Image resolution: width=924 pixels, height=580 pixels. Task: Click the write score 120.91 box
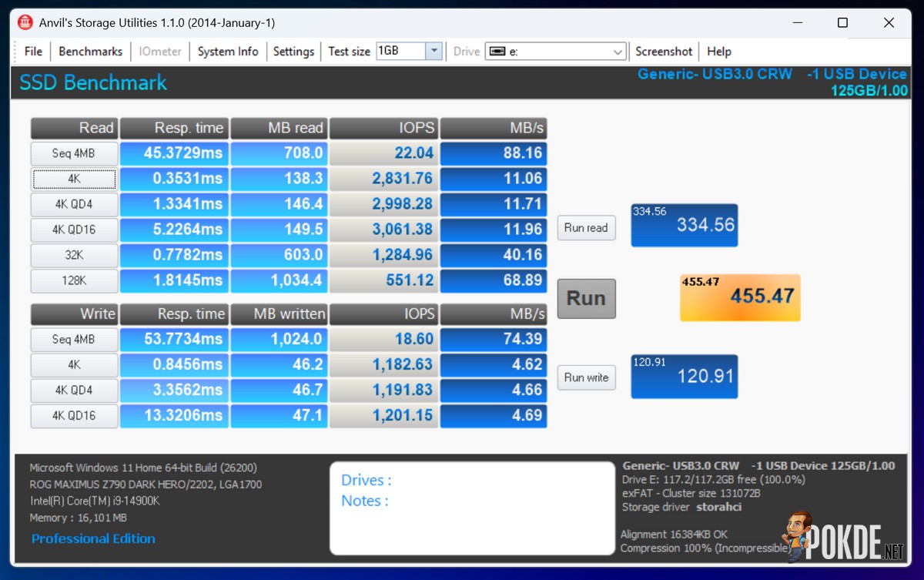pyautogui.click(x=685, y=377)
